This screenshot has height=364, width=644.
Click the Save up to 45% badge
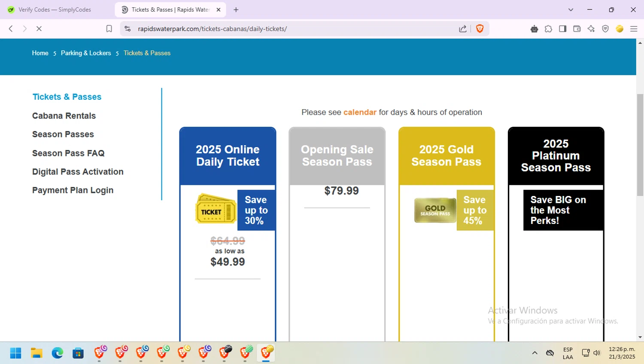coord(475,210)
